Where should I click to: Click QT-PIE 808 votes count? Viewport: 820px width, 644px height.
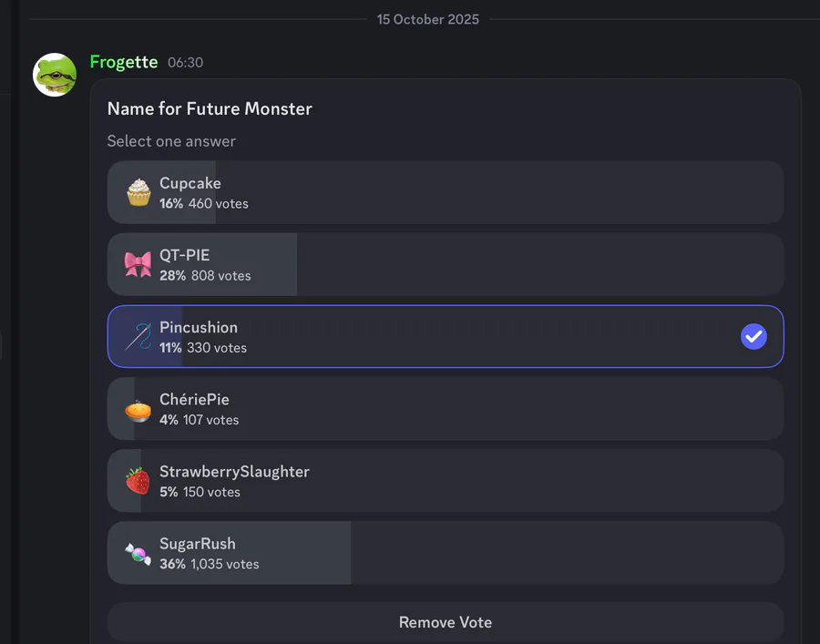tap(220, 275)
